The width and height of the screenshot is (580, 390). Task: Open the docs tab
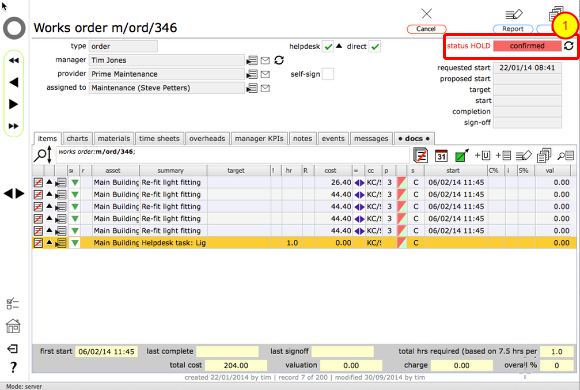(414, 138)
